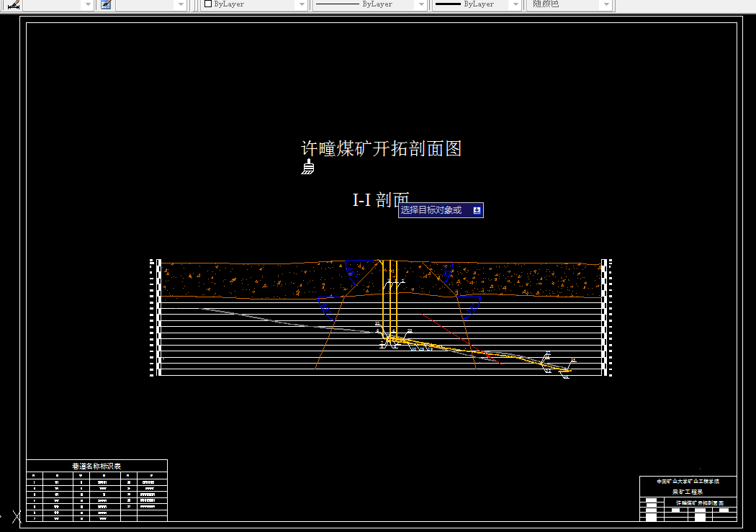
Task: Click the down-arrow icon in the 选择目标对象或 prompt
Action: tap(477, 210)
